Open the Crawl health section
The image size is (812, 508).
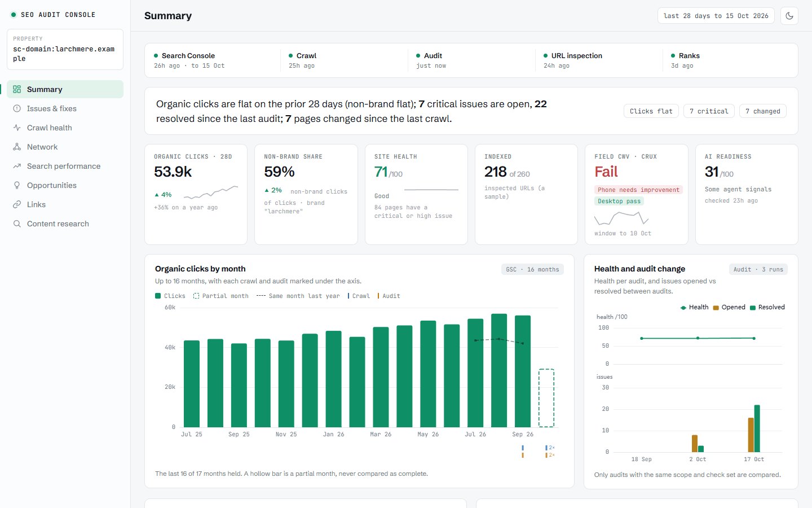[65, 128]
